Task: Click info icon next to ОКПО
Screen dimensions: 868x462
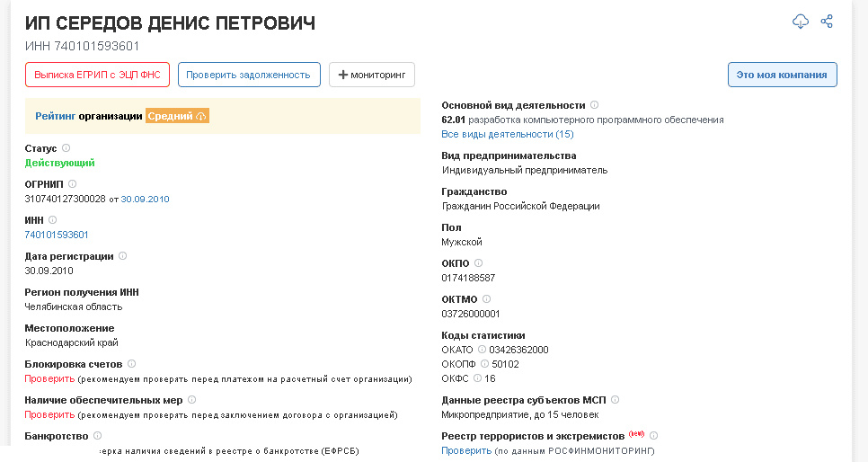Action: click(479, 263)
